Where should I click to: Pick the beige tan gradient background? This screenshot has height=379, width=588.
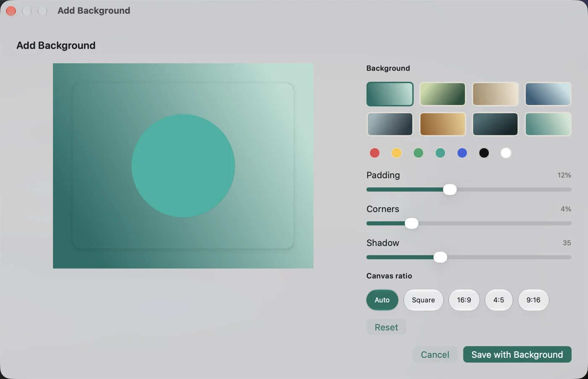tap(495, 94)
